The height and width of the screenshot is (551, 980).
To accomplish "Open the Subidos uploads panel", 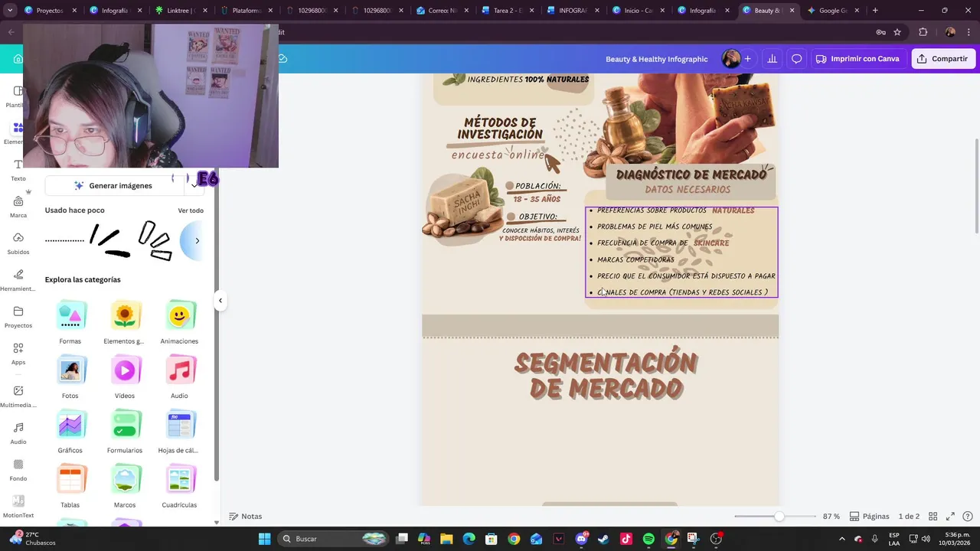I will point(18,244).
